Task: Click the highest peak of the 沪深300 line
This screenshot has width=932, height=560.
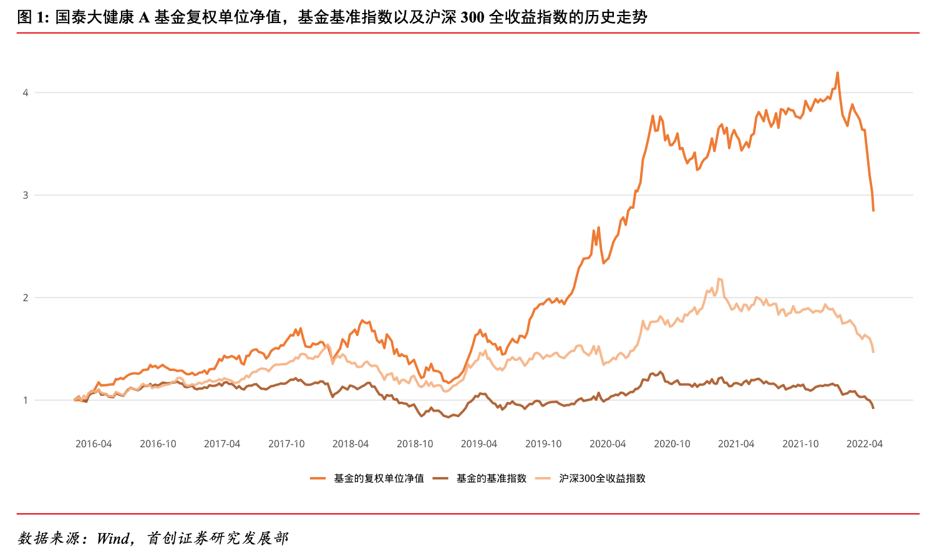Action: pyautogui.click(x=719, y=279)
